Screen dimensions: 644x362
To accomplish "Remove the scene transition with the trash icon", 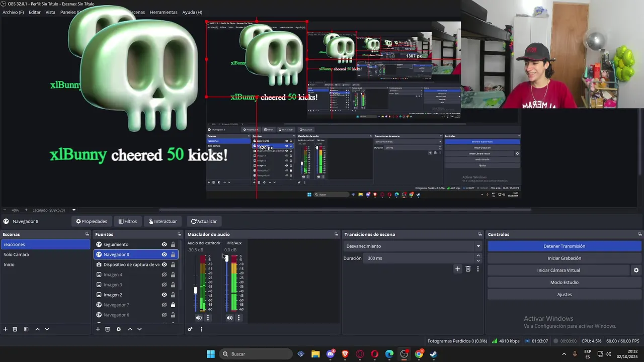I will [468, 269].
